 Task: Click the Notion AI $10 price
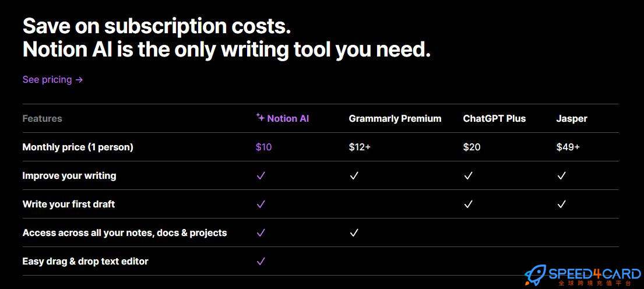click(x=263, y=147)
